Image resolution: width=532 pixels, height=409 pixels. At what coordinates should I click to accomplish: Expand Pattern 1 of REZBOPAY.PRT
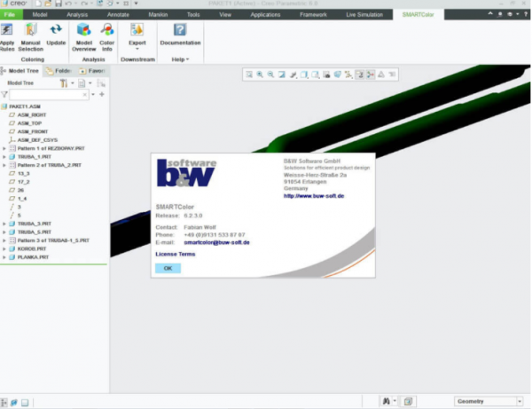4,149
